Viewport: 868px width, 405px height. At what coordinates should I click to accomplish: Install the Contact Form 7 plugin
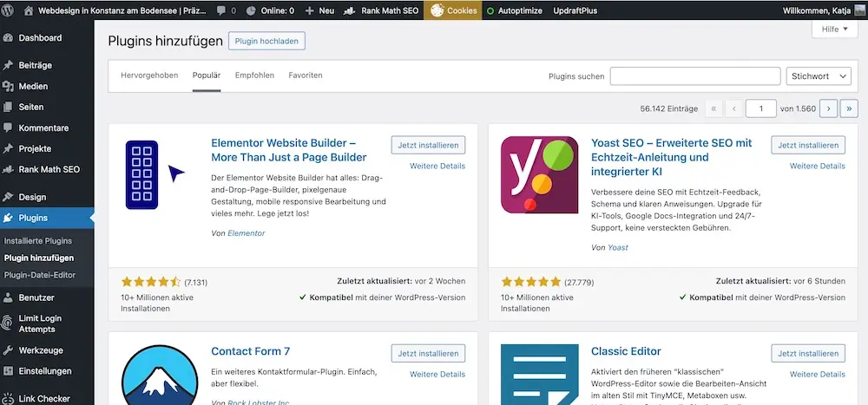click(429, 353)
